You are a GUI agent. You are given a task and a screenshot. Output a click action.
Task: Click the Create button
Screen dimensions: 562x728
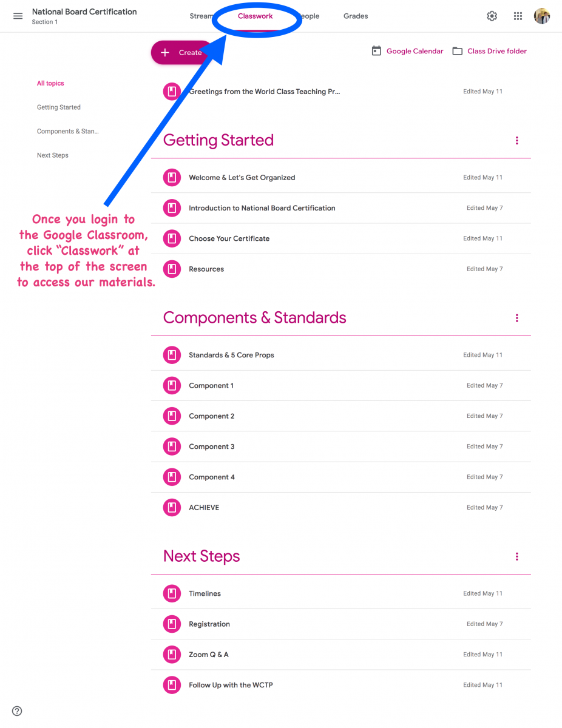point(181,53)
